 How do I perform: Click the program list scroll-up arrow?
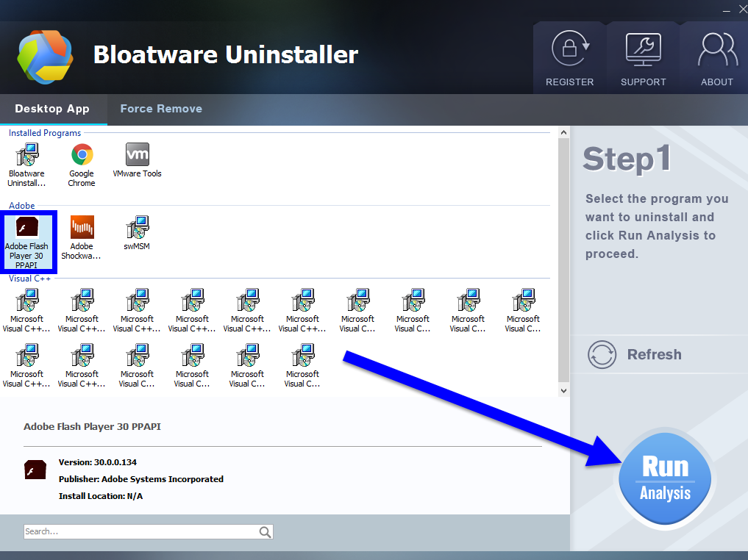click(564, 132)
